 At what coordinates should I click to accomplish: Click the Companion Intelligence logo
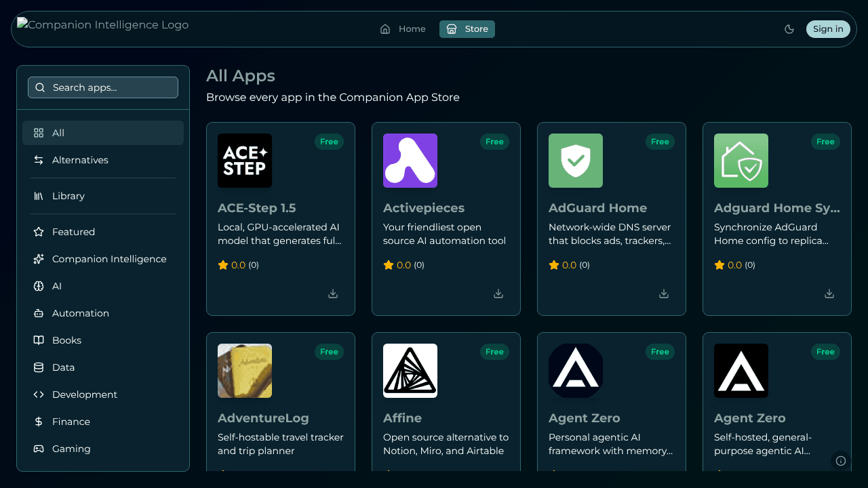tap(103, 25)
